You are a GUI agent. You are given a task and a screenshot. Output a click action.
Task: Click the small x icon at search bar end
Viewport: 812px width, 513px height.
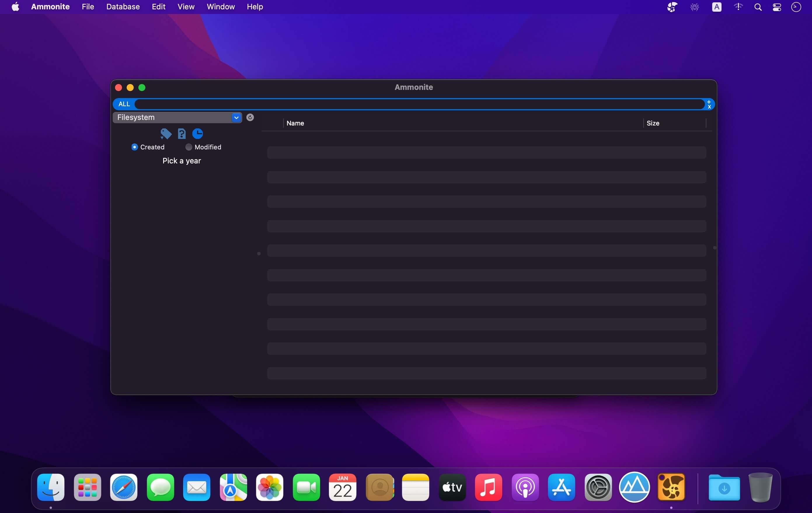click(x=709, y=107)
